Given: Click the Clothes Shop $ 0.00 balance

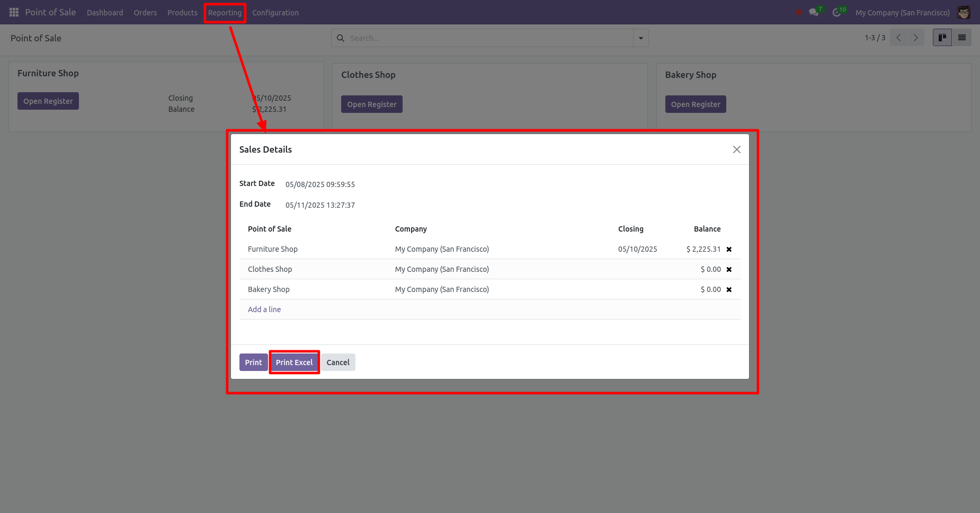Looking at the screenshot, I should [711, 269].
